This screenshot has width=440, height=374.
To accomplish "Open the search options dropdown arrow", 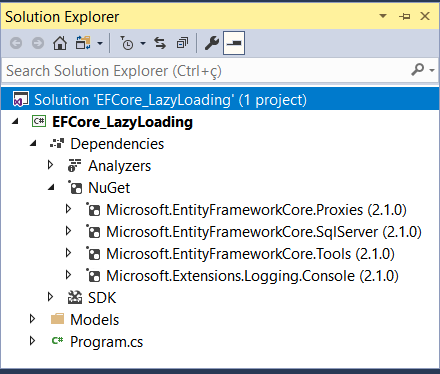I will 432,70.
